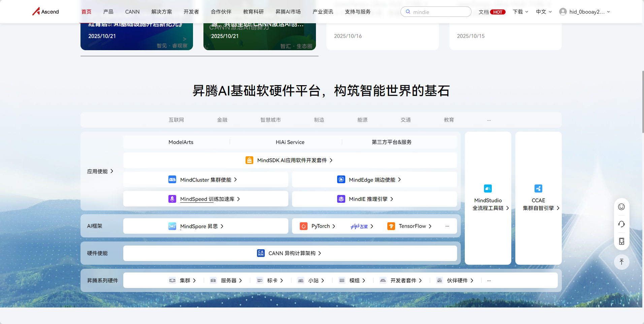Open 首页 nav tab
The width and height of the screenshot is (644, 324).
coord(86,12)
